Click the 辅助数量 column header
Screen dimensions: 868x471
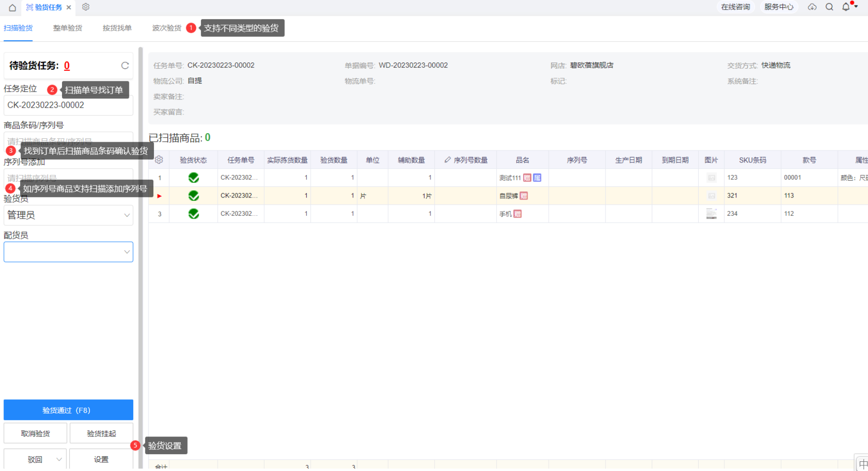[411, 160]
